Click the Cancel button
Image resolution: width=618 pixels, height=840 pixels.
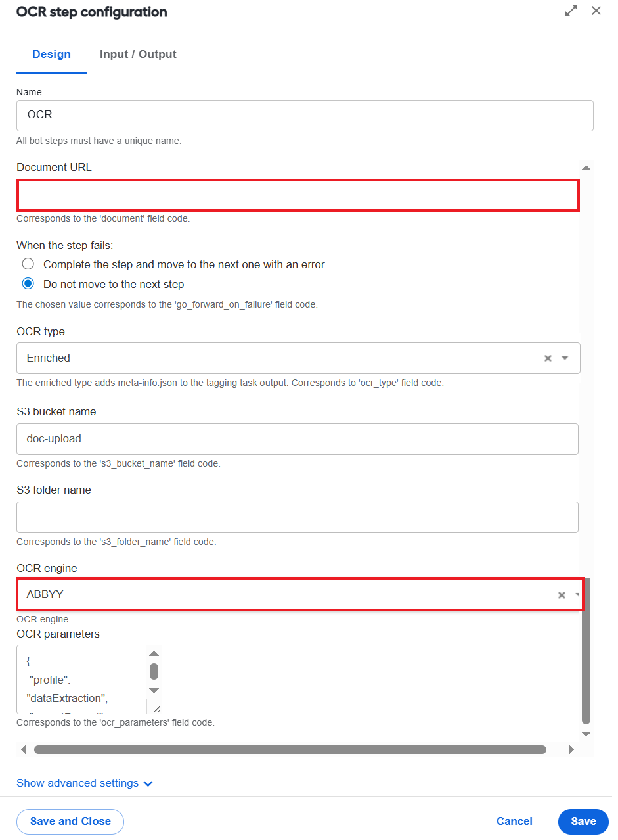[514, 821]
